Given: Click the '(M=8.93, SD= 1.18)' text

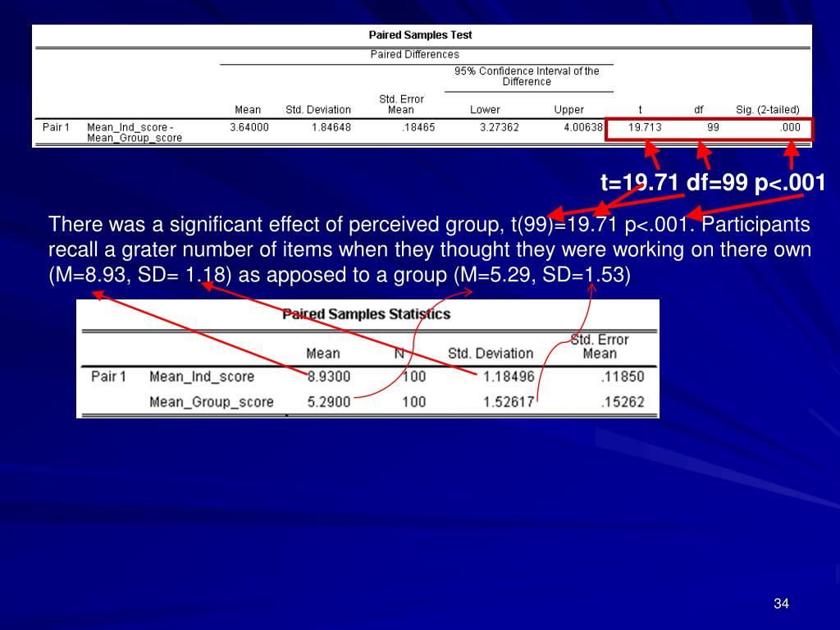Looking at the screenshot, I should point(140,275).
